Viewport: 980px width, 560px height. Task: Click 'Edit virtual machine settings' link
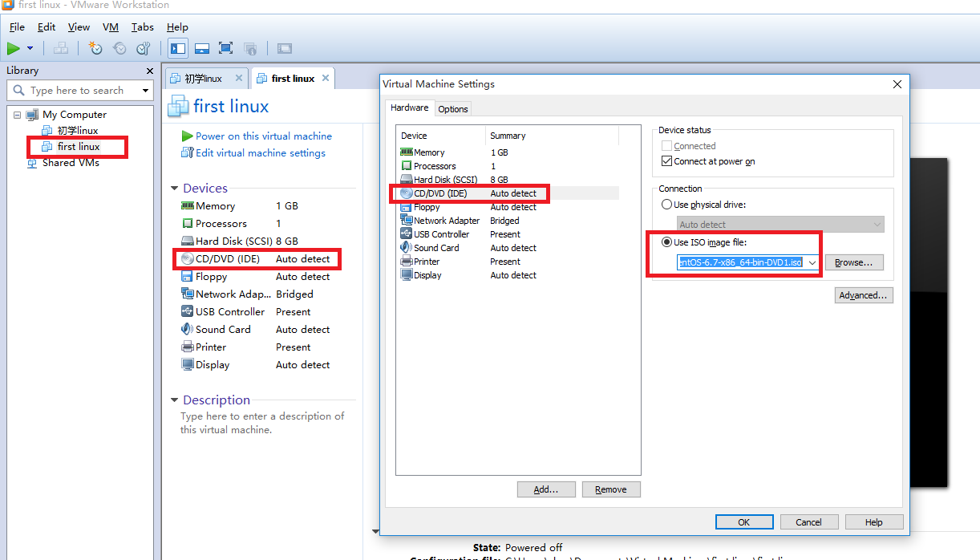tap(261, 153)
